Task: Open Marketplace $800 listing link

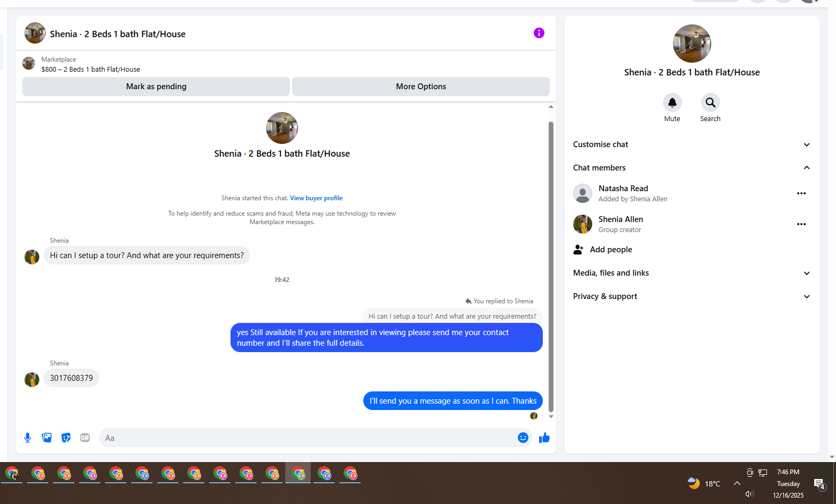Action: pos(91,69)
